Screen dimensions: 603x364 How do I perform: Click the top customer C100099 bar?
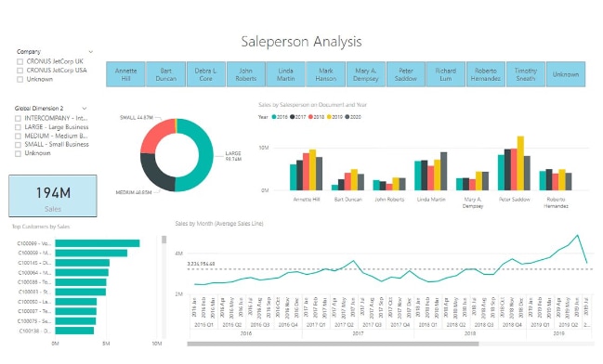98,243
